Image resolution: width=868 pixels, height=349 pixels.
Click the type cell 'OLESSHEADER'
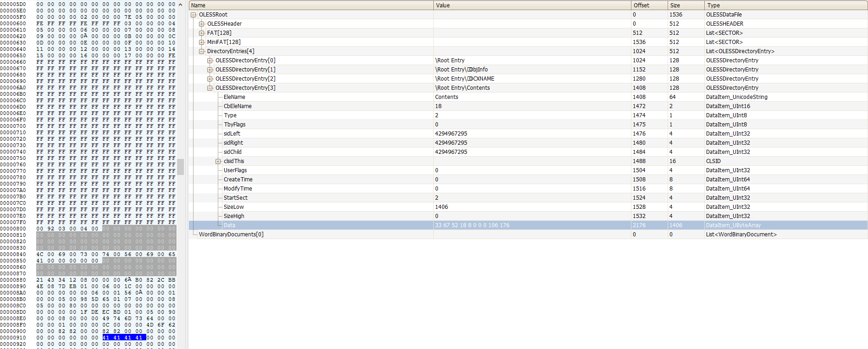[x=725, y=24]
